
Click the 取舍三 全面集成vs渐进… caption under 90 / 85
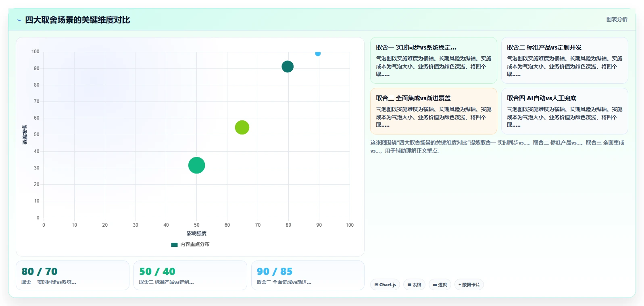coord(284,282)
